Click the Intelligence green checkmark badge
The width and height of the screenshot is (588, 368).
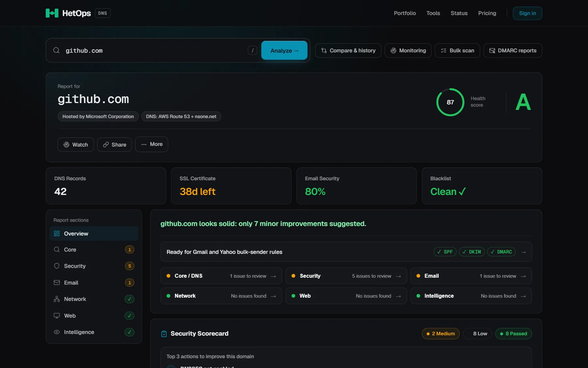click(130, 332)
